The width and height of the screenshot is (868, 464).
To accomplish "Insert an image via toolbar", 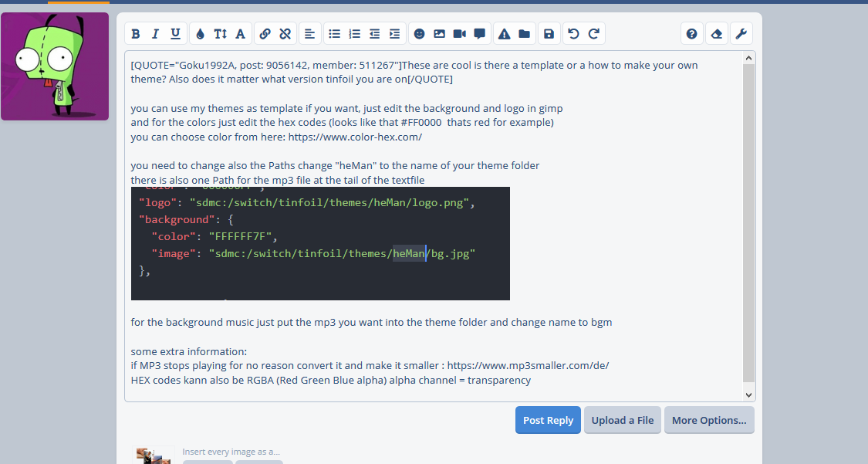I will (440, 34).
